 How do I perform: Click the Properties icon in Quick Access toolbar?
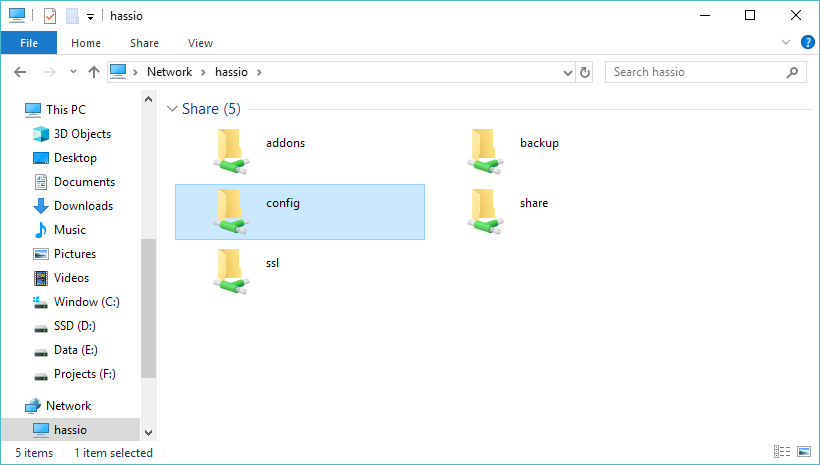click(x=50, y=15)
